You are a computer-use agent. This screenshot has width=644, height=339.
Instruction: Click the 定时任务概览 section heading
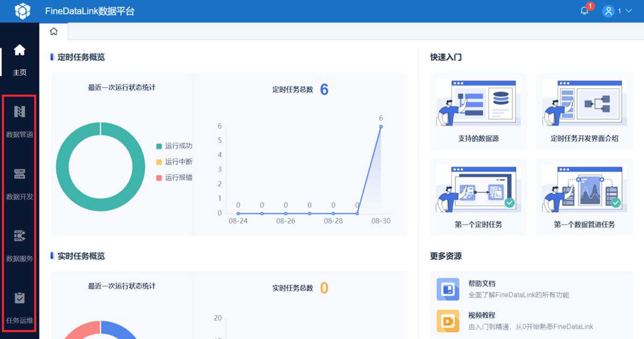click(81, 57)
